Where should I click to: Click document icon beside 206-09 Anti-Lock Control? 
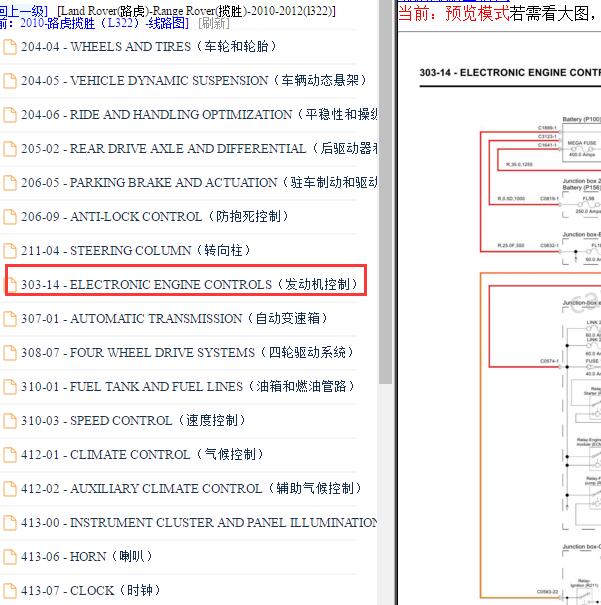[10, 217]
